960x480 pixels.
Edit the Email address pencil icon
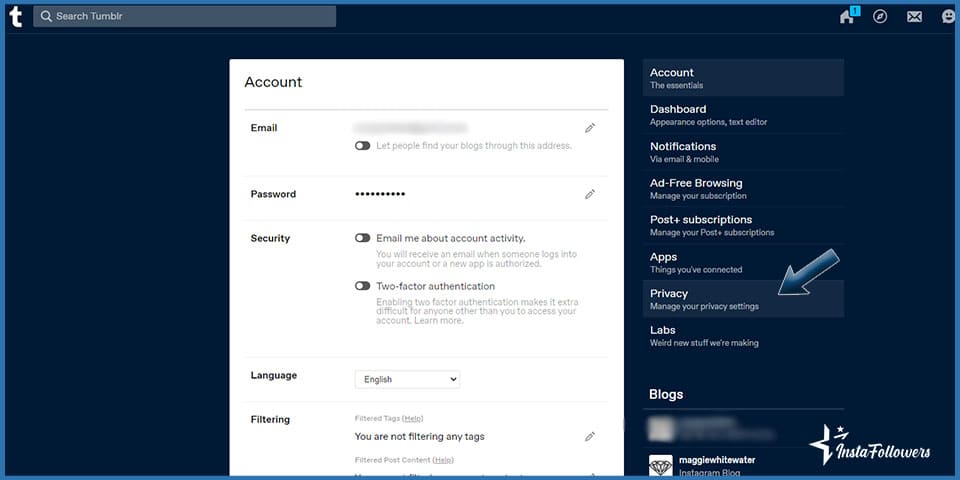pyautogui.click(x=590, y=128)
